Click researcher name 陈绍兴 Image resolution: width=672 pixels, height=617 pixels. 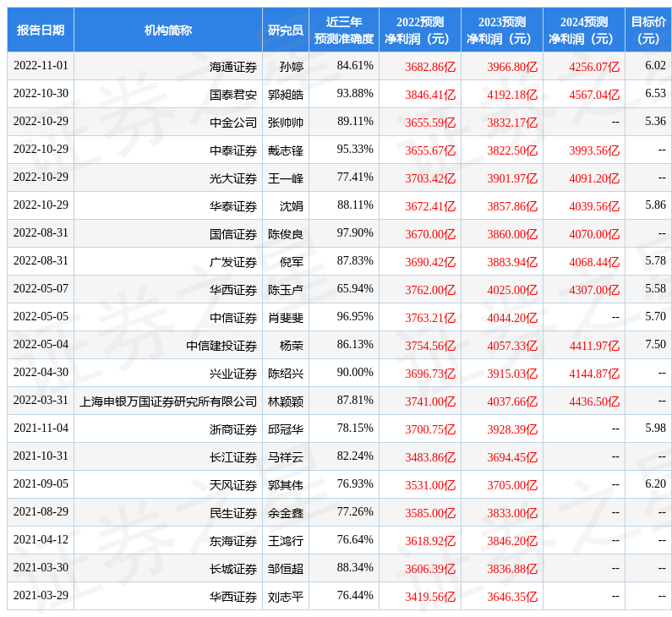click(286, 374)
